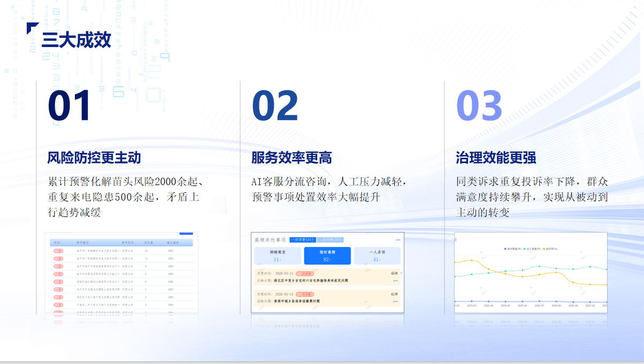This screenshot has height=364, width=644.
Task: Toggle the blue legend dot in the chart
Action: pyautogui.click(x=505, y=249)
